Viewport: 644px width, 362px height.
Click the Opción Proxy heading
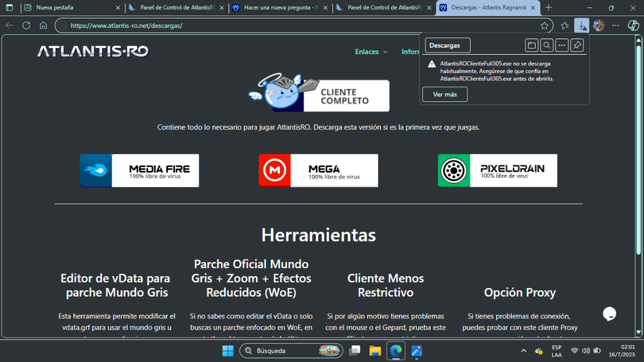point(520,292)
